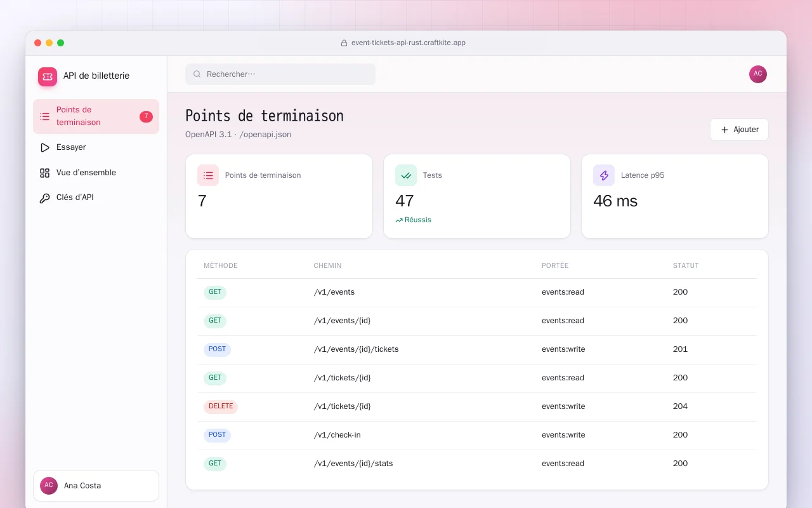
Task: Go to Vue d'ensemble page
Action: click(x=96, y=173)
